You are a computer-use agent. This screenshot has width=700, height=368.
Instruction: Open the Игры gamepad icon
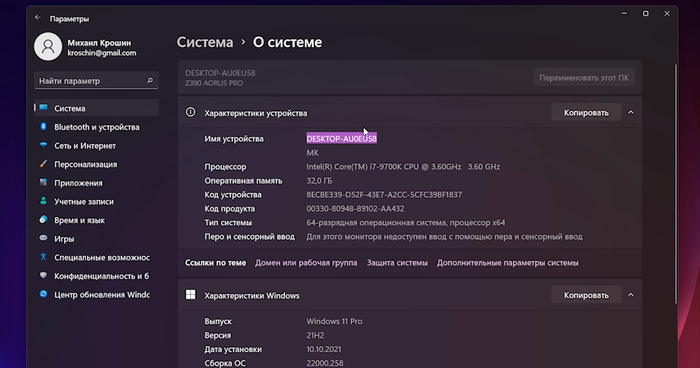tap(43, 238)
